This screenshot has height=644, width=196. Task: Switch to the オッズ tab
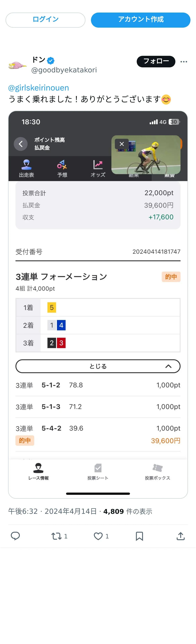tap(98, 169)
